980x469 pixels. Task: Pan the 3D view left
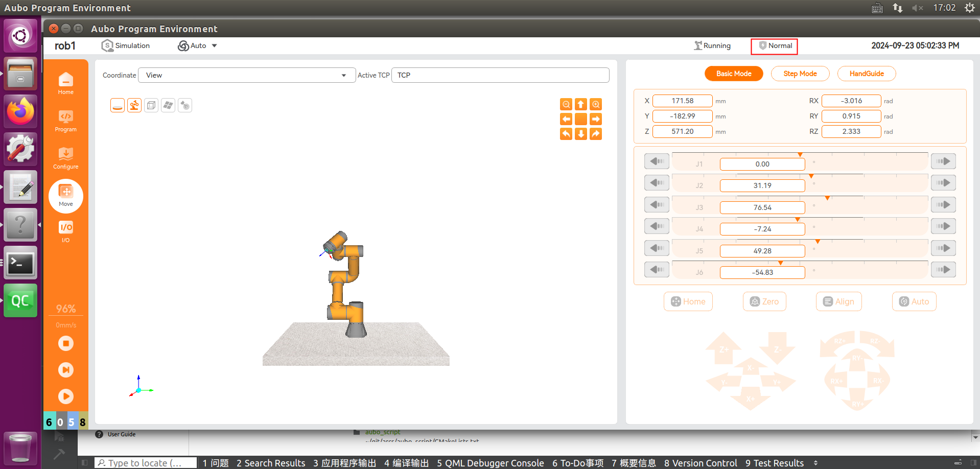pos(566,119)
